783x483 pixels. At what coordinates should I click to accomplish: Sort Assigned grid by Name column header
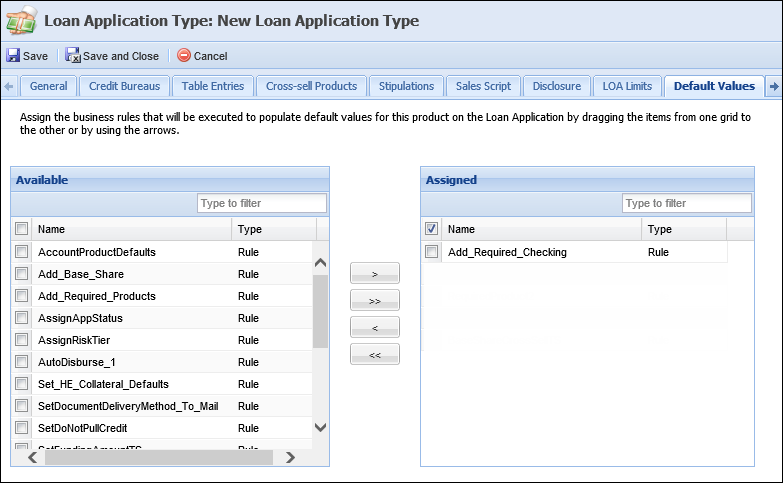coord(541,229)
